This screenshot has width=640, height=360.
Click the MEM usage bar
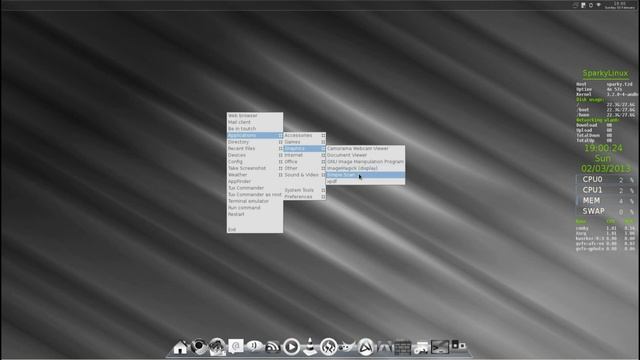coord(606,201)
